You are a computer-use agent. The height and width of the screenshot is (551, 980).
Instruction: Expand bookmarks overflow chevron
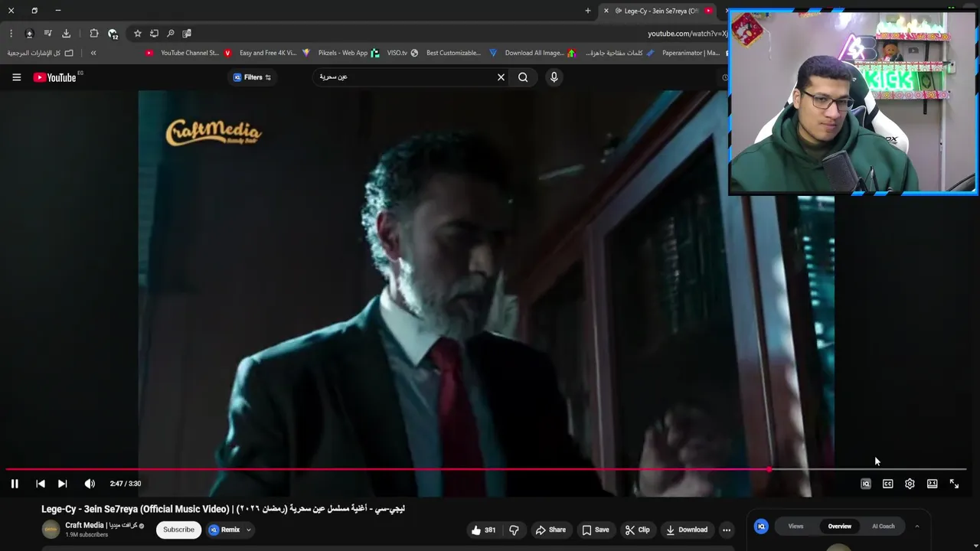pyautogui.click(x=93, y=53)
